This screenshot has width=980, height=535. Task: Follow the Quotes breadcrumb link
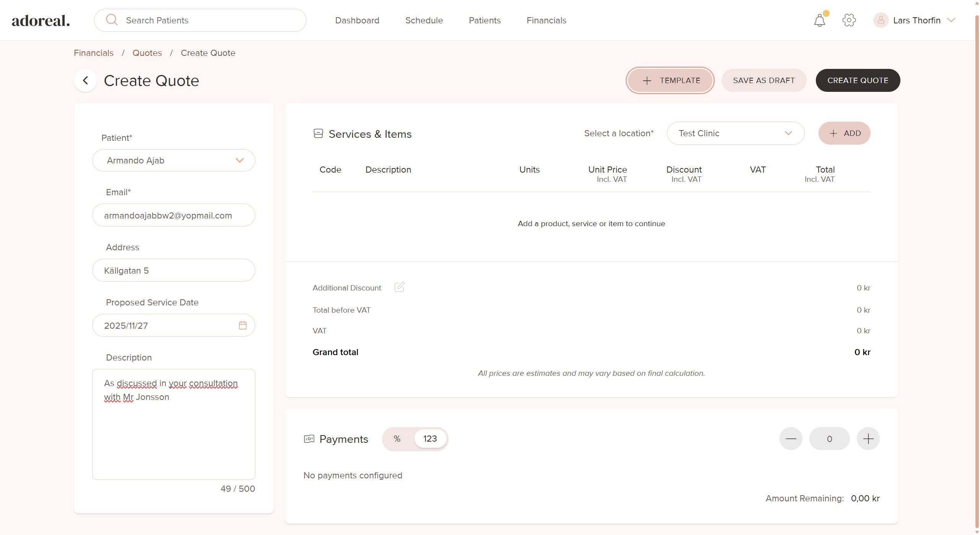[147, 53]
